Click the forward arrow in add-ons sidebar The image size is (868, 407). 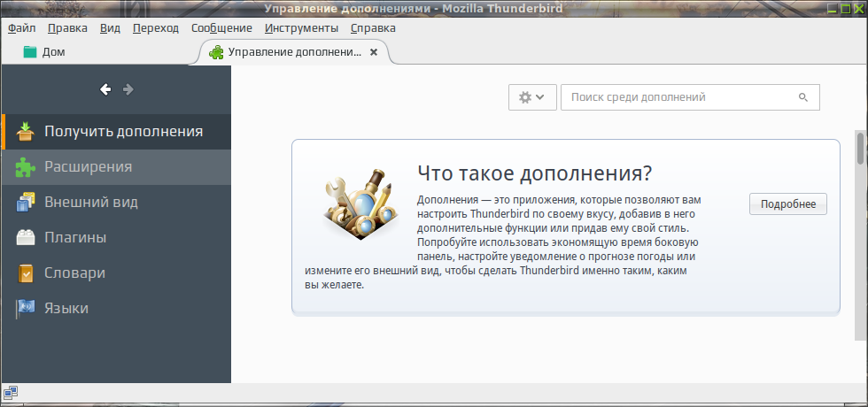tap(128, 89)
